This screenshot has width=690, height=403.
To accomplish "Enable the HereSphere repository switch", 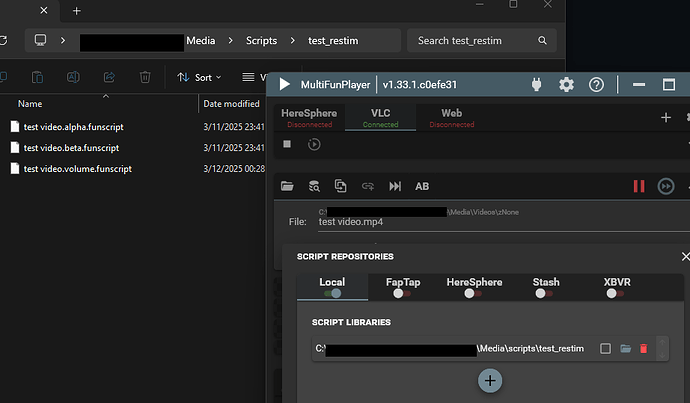I will 473,293.
